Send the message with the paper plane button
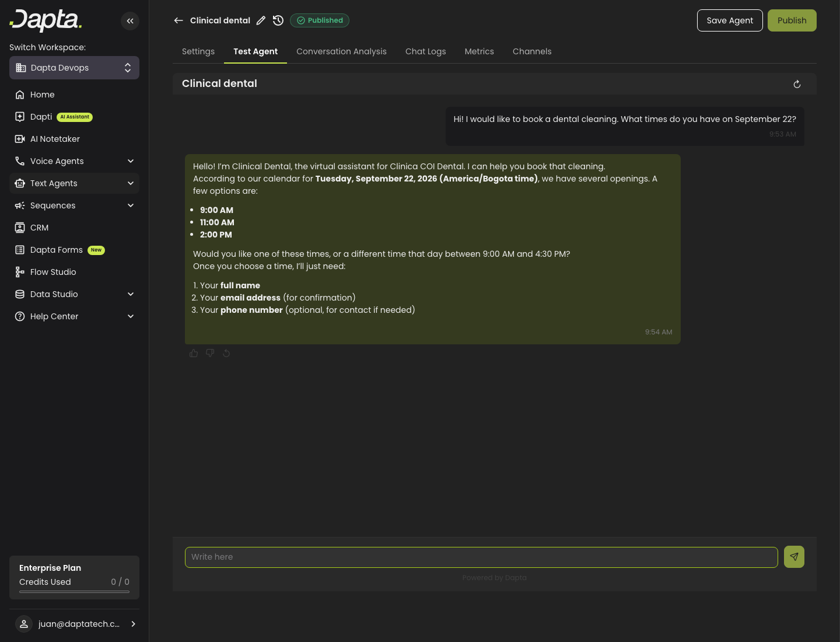The width and height of the screenshot is (840, 642). pyautogui.click(x=794, y=557)
